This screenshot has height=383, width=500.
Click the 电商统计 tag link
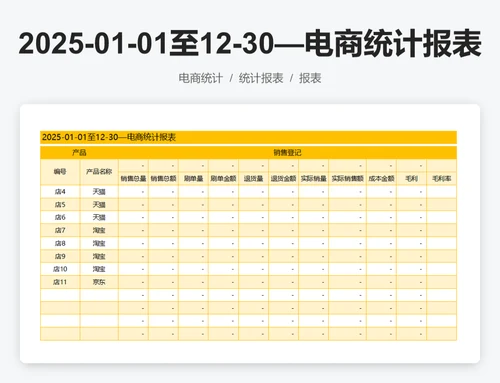pyautogui.click(x=200, y=78)
